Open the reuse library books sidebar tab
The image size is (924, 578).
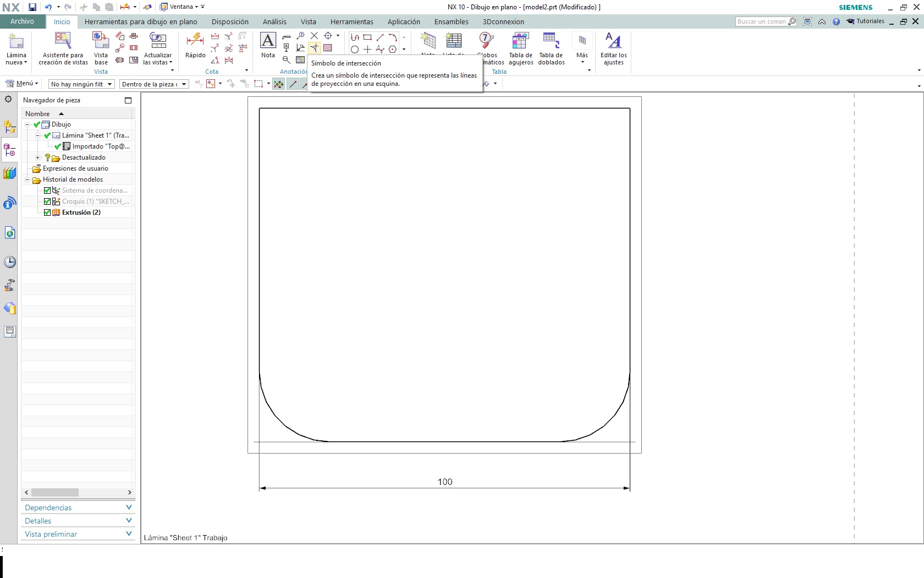point(10,173)
